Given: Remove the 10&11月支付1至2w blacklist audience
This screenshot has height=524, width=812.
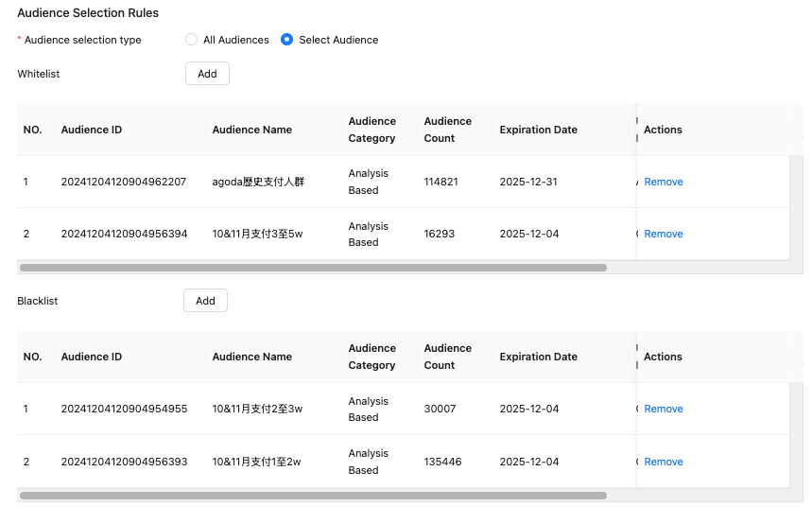Looking at the screenshot, I should 663,462.
